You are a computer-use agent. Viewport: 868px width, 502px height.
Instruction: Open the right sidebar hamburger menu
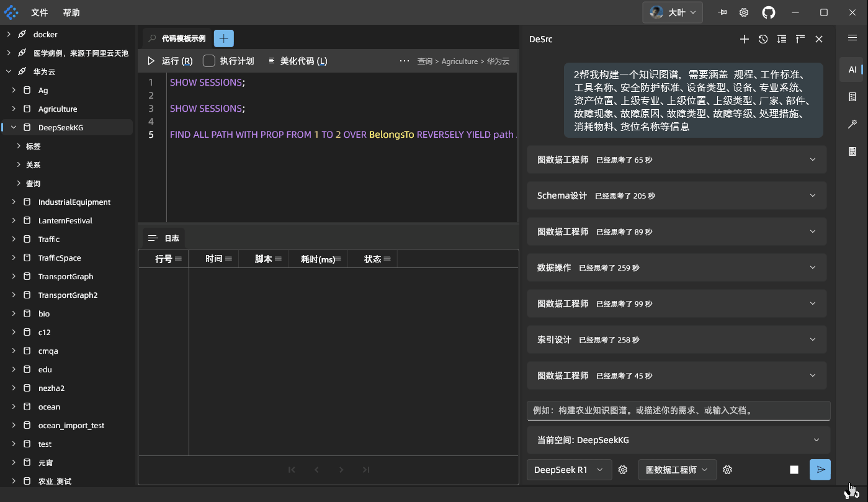[852, 38]
